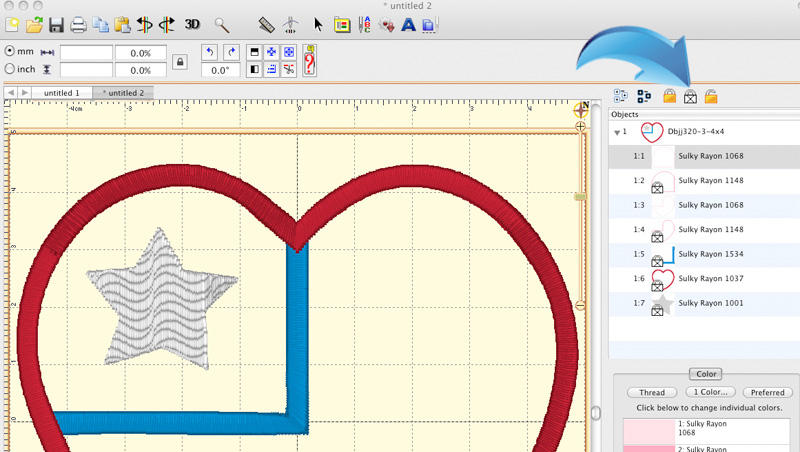Click the red scissors split icon
The image size is (800, 452).
(289, 69)
